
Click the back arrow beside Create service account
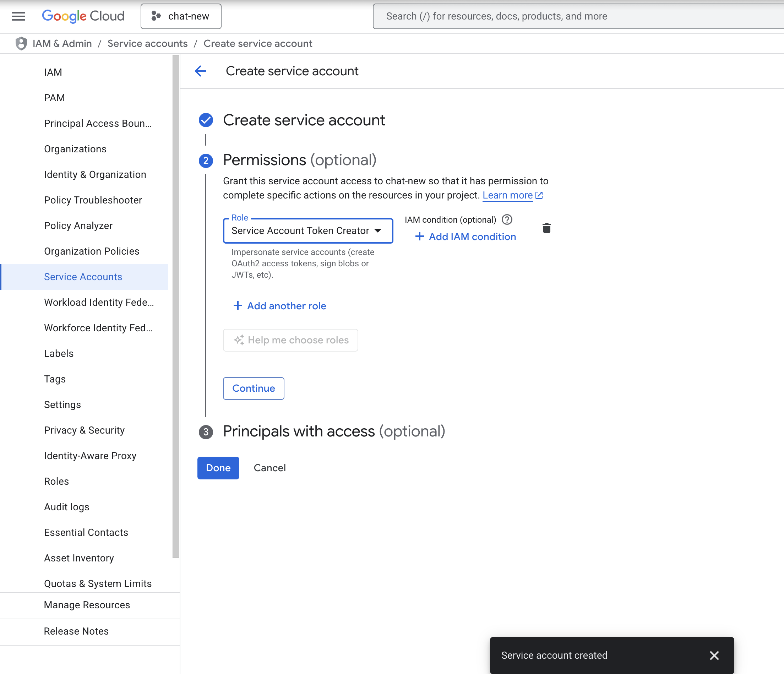(x=200, y=71)
